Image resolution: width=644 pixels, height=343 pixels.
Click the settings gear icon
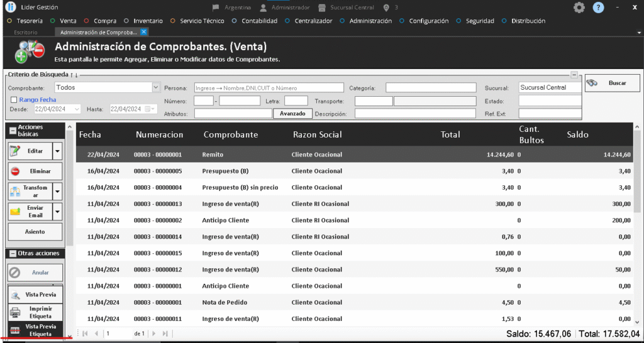click(579, 8)
